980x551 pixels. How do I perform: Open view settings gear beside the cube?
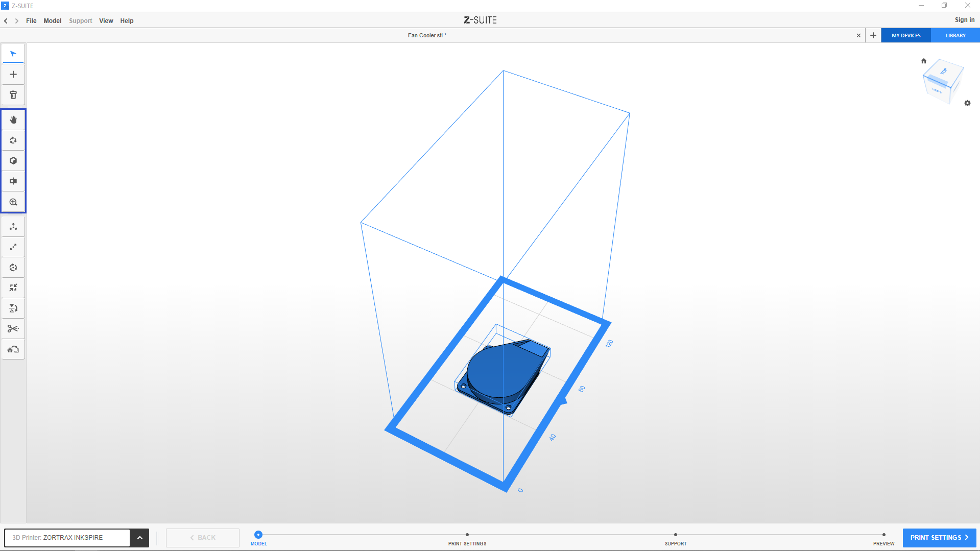[967, 103]
